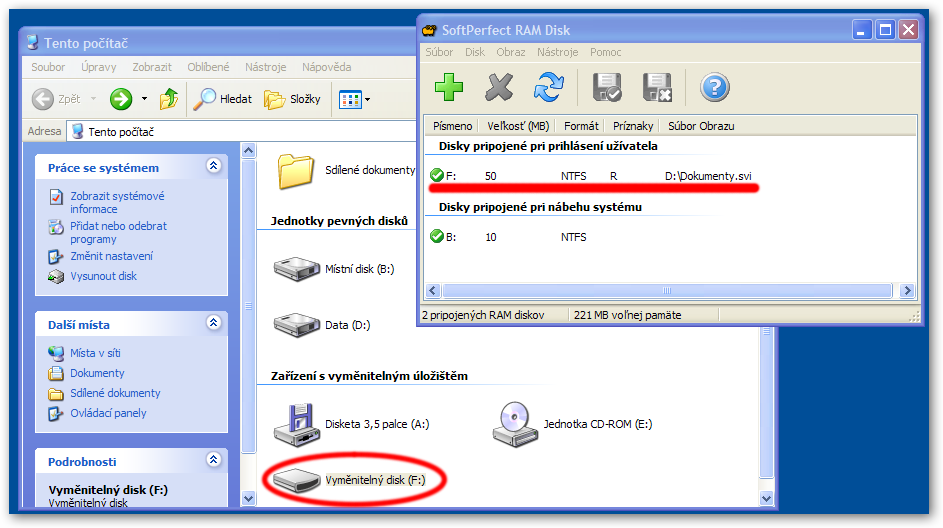The height and width of the screenshot is (528, 943).
Task: Click the Up folder icon in Explorer
Action: point(169,99)
